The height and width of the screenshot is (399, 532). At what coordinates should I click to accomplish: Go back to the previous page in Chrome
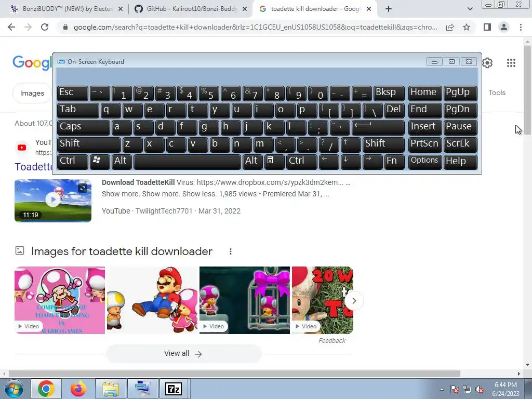pos(11,27)
